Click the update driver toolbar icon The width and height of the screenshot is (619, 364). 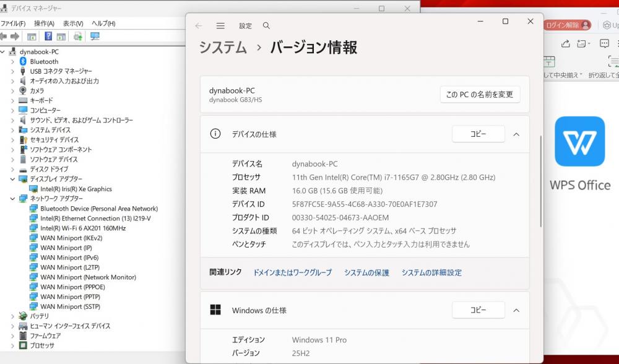click(x=78, y=37)
